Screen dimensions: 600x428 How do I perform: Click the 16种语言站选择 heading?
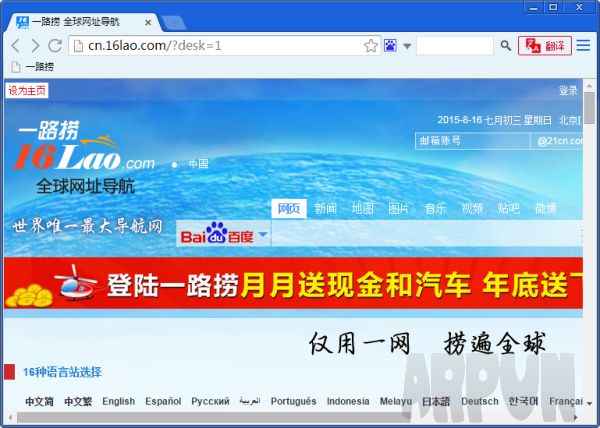coord(62,372)
